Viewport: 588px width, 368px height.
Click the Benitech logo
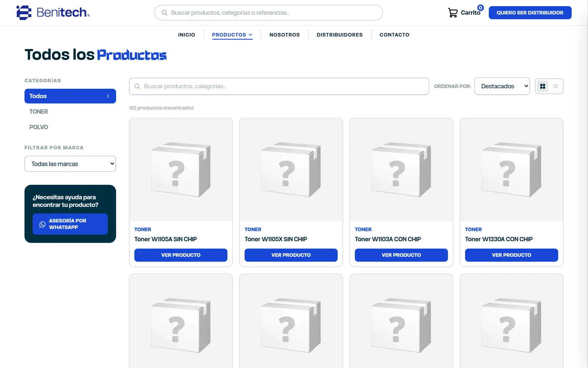[x=53, y=13]
